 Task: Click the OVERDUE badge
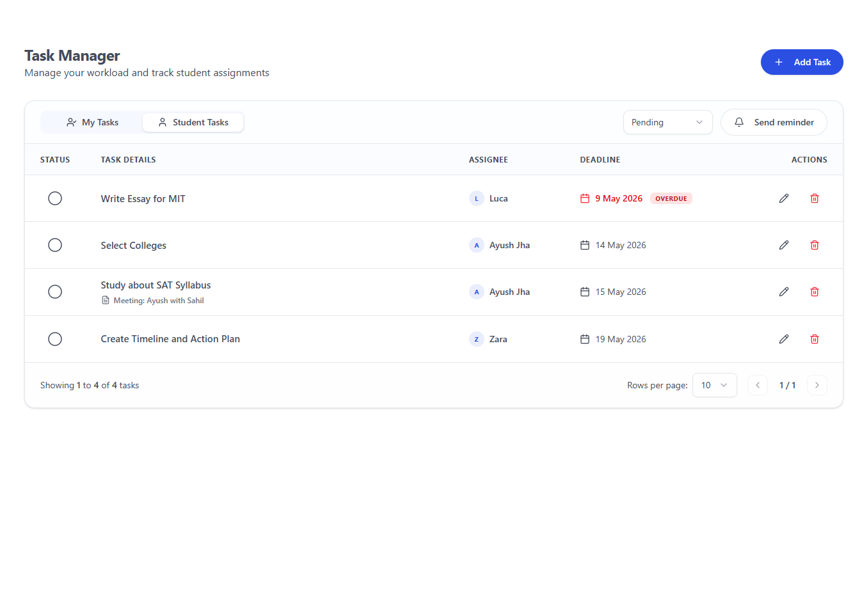[671, 198]
